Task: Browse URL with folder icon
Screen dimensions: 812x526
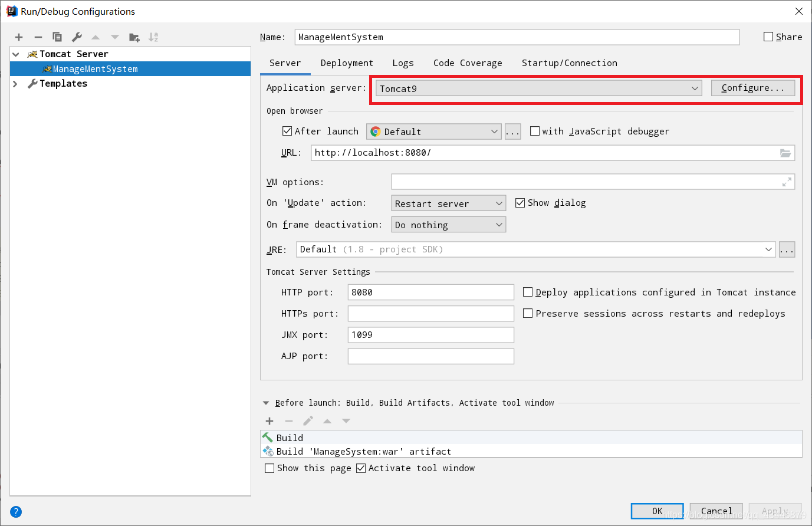Action: click(785, 153)
